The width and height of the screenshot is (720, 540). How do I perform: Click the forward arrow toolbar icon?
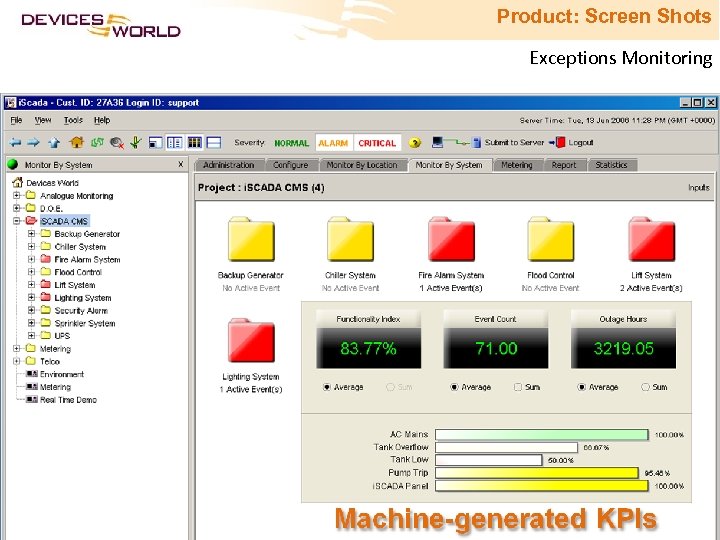[x=33, y=143]
